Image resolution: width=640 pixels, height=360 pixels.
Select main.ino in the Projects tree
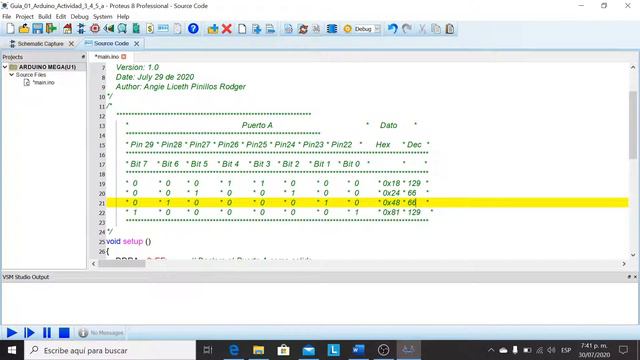43,82
